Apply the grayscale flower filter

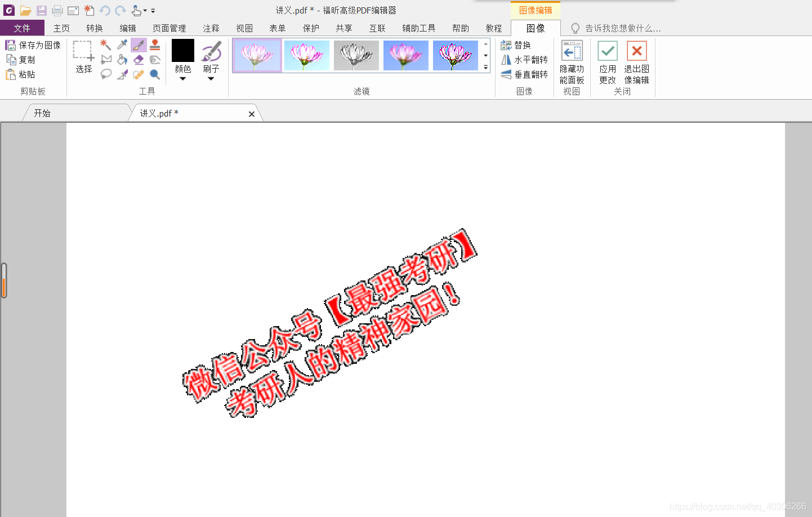coord(356,55)
